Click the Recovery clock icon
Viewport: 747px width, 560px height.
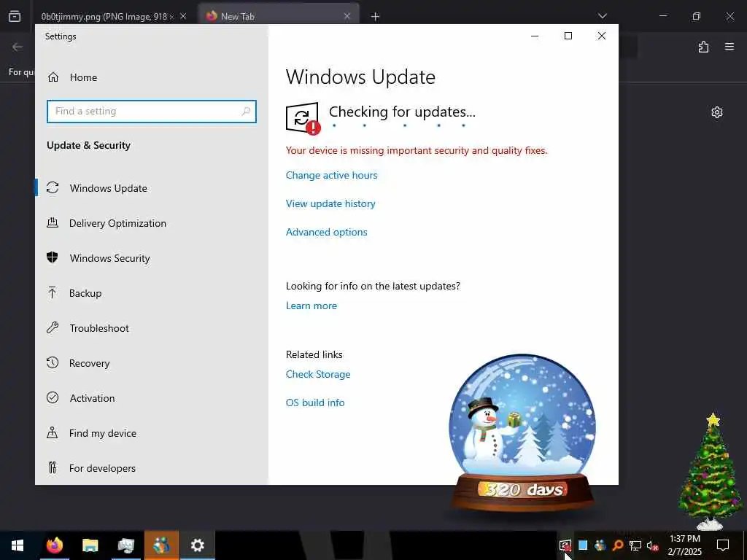(53, 362)
